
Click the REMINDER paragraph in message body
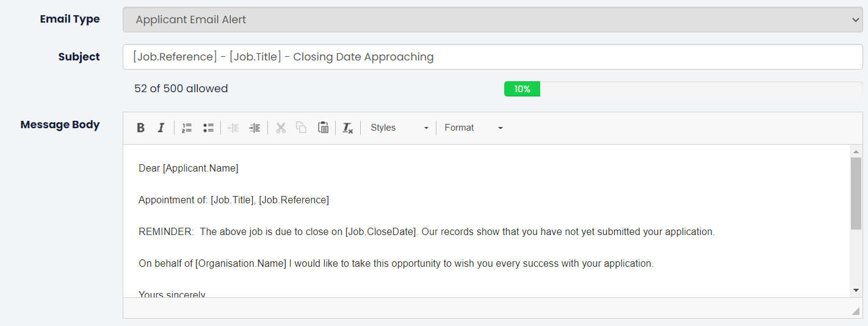[x=427, y=232]
